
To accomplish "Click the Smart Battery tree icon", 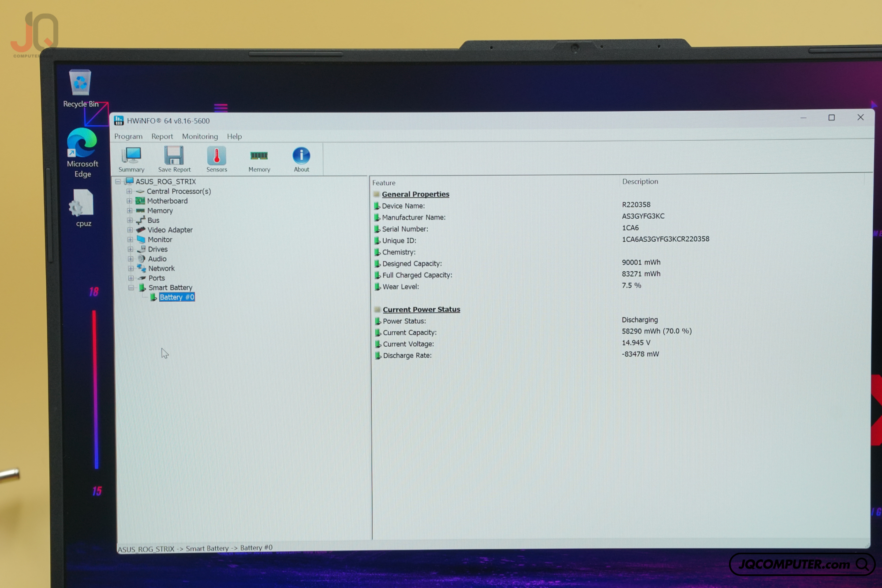I will pos(142,288).
